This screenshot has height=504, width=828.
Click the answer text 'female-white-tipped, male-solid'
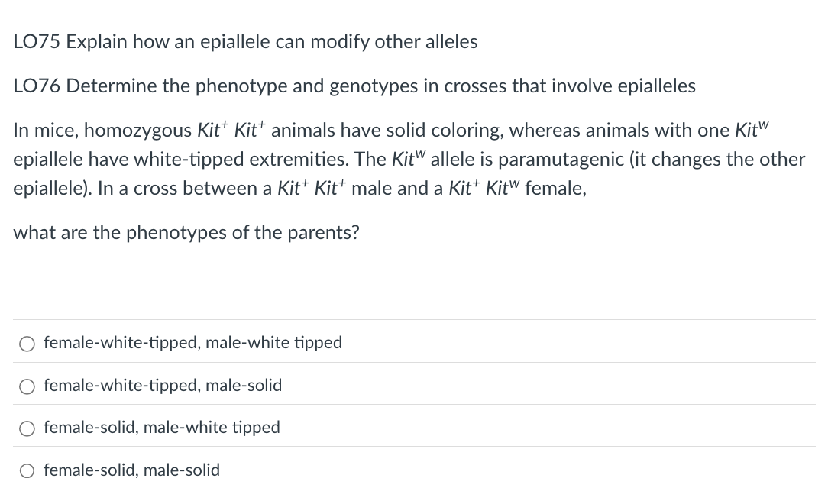[162, 386]
